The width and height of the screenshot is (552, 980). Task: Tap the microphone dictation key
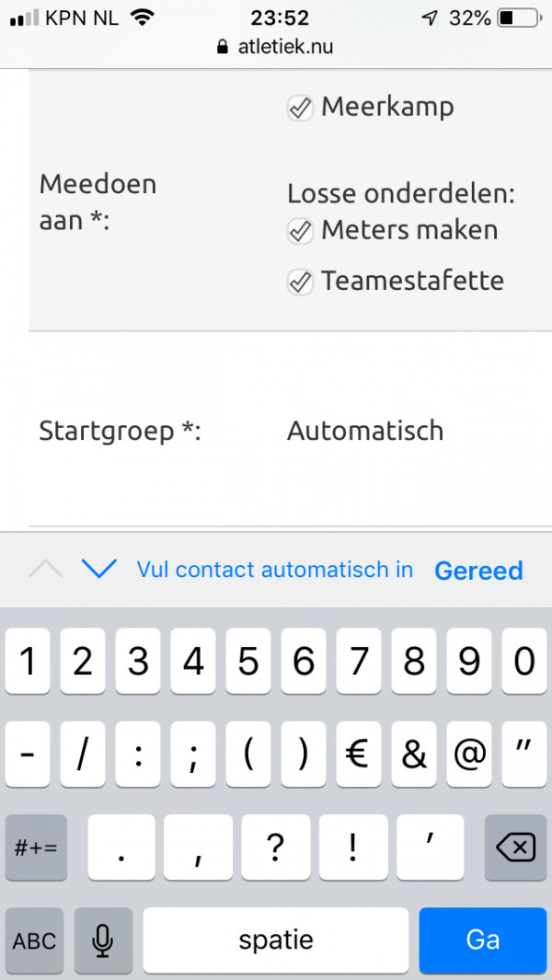103,940
